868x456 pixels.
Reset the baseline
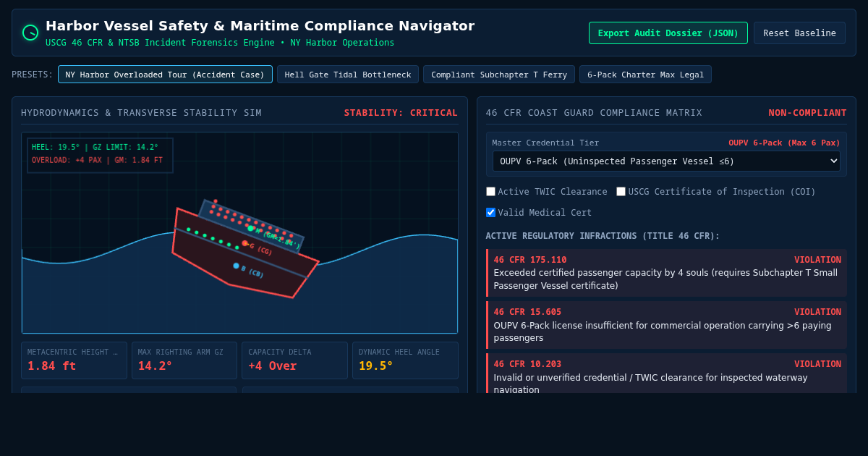coord(799,33)
